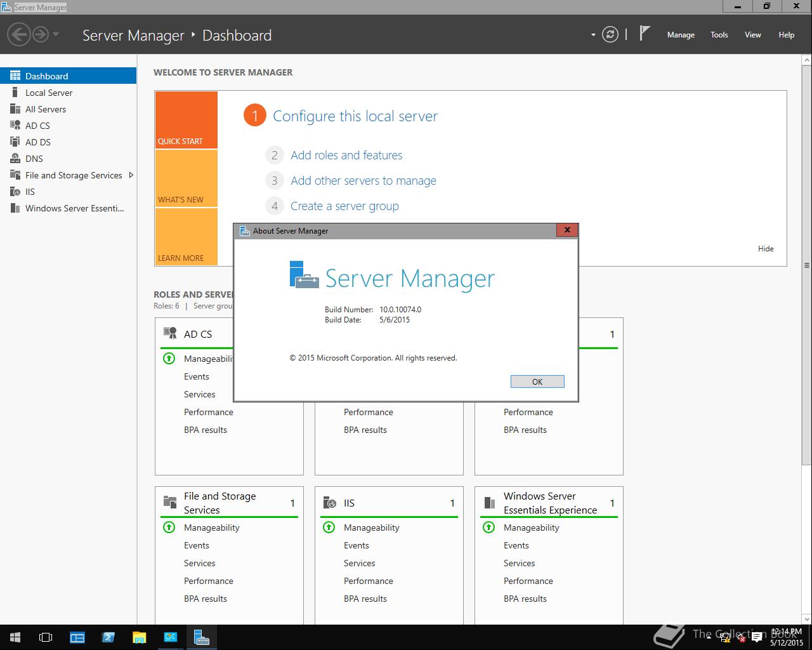Refresh the dashboard with refresh icon
Image resolution: width=812 pixels, height=650 pixels.
(x=610, y=34)
